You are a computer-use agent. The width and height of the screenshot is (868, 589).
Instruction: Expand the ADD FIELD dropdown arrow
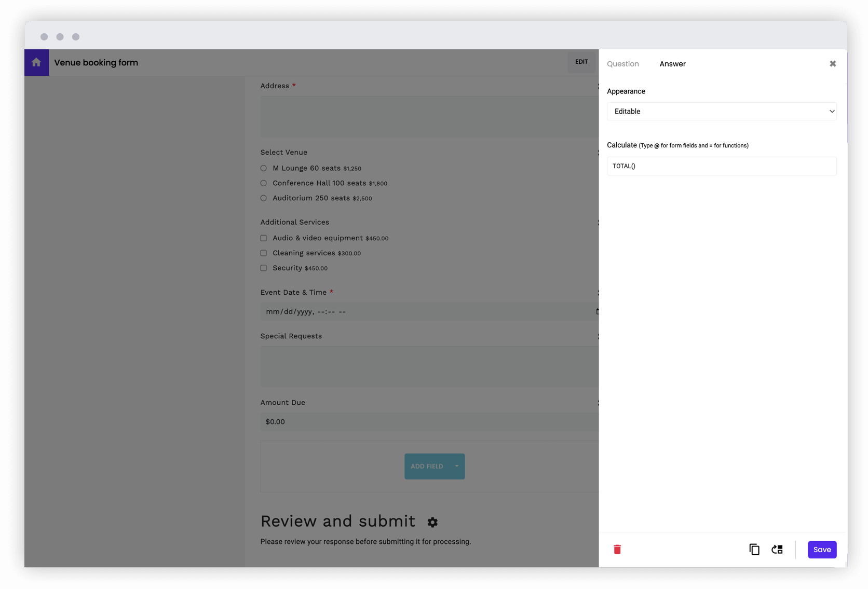click(456, 466)
